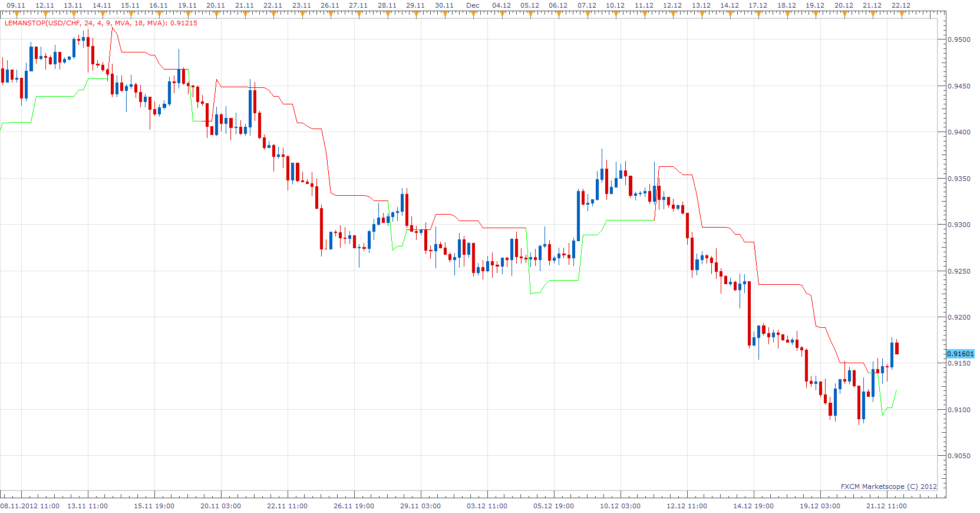Screen dimensions: 980x513
Task: Click the orange day marker under 13.11
Action: (74, 14)
